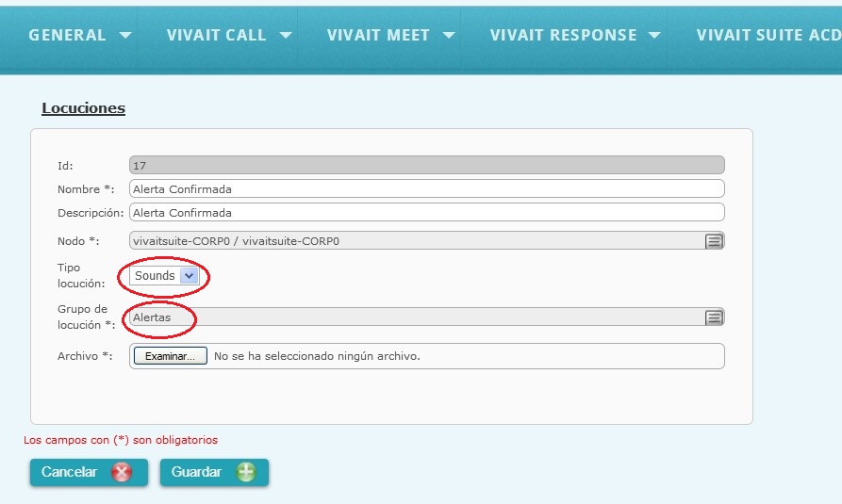Open the Nodo list selector icon
The width and height of the screenshot is (842, 504).
tap(714, 241)
